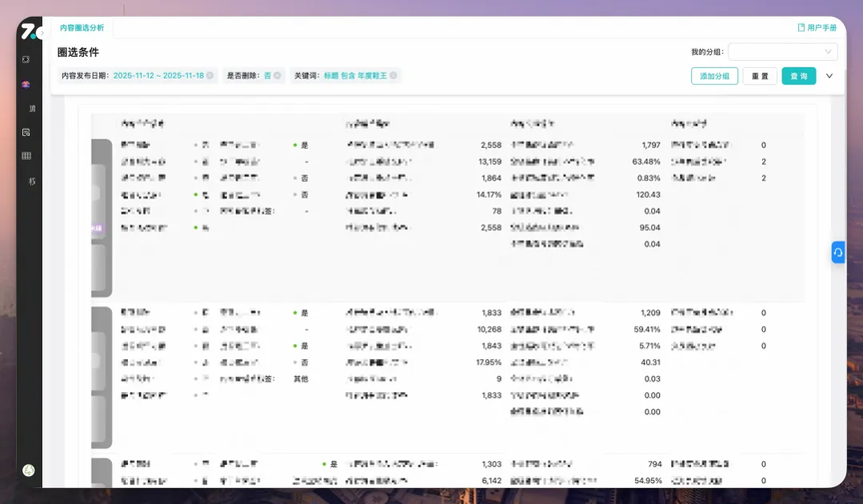Open the sidebar table grid icon
This screenshot has height=504, width=863.
[26, 156]
